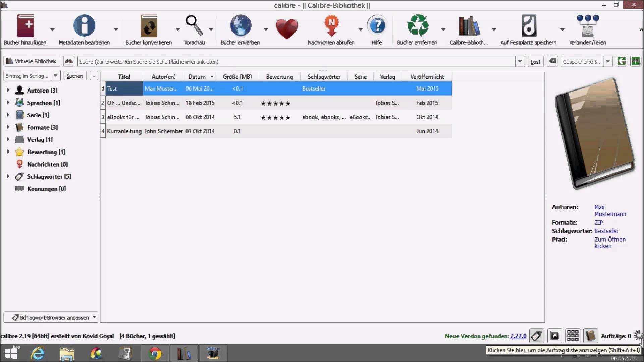Viewport: 644px width, 362px height.
Task: Click the Virtuelle Bibliothek button
Action: [x=32, y=61]
